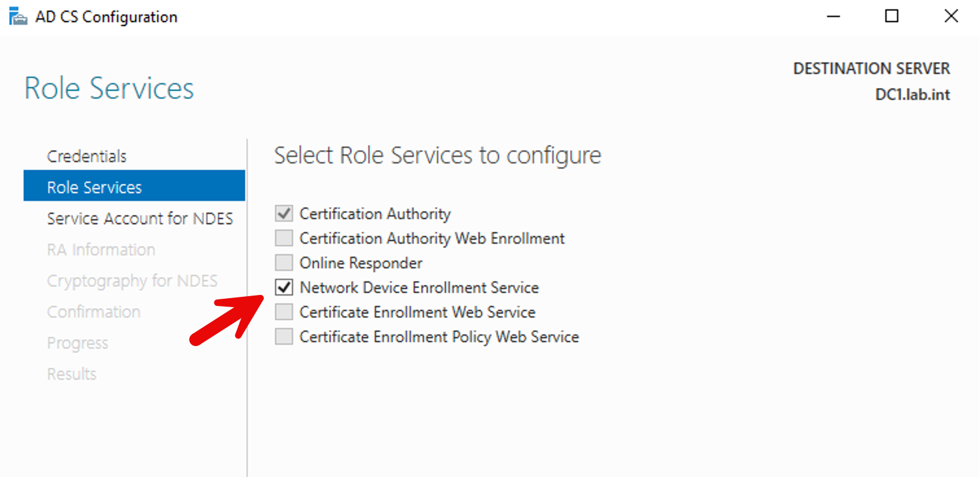Toggle the Certification Authority checkbox
The width and height of the screenshot is (980, 477).
pos(284,214)
